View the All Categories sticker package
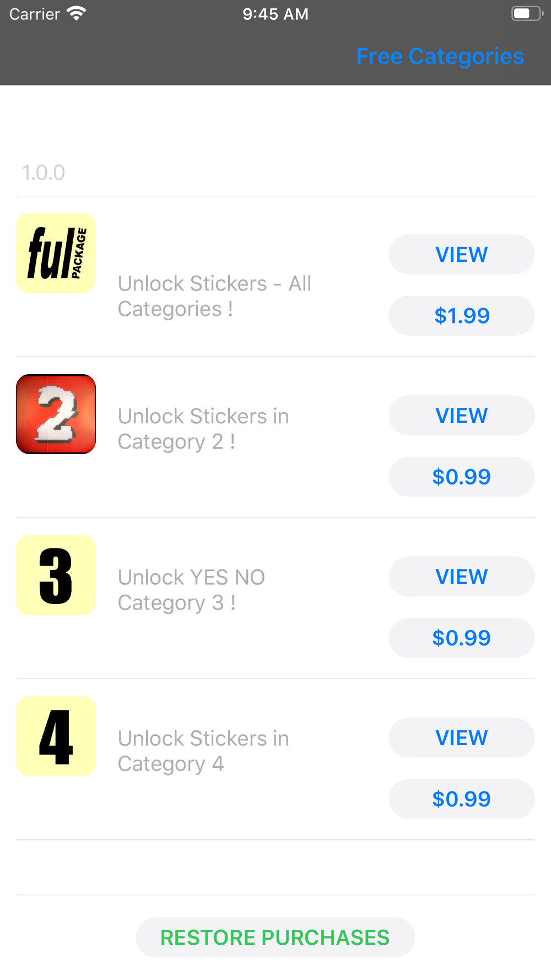Image resolution: width=551 pixels, height=980 pixels. point(462,255)
